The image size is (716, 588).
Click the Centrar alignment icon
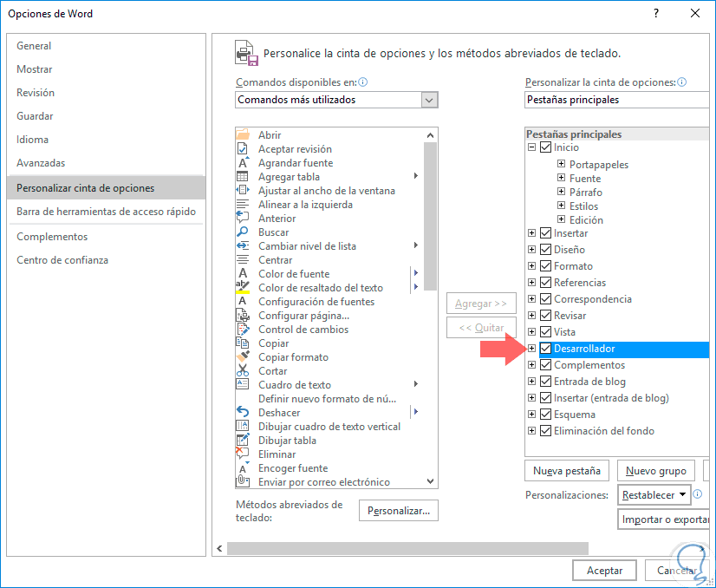pyautogui.click(x=243, y=259)
